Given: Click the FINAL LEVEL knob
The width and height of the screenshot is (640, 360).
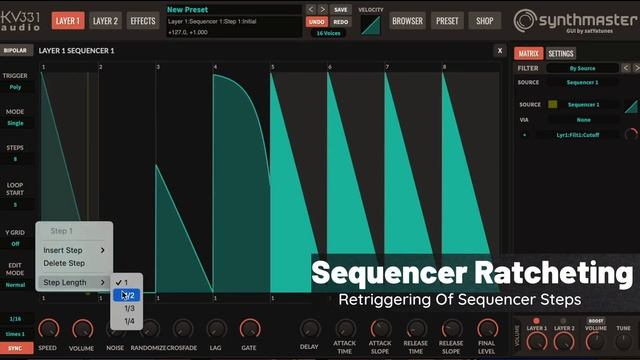Looking at the screenshot, I should tap(487, 329).
